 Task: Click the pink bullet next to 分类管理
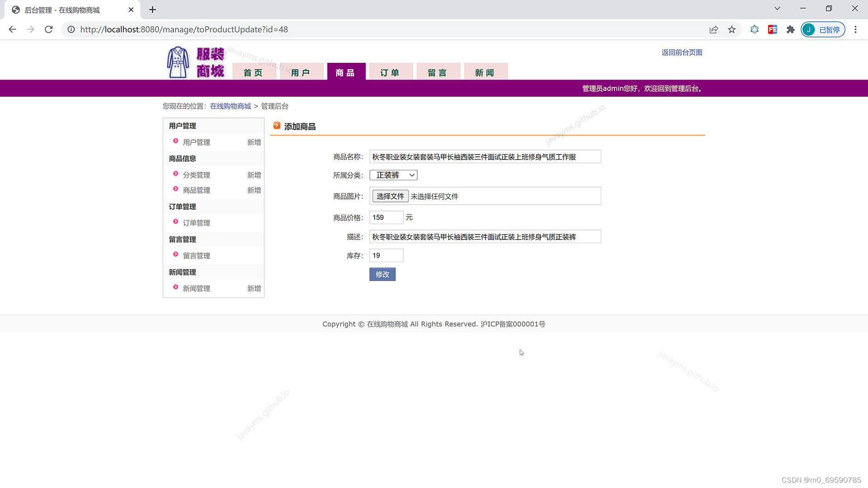click(176, 174)
